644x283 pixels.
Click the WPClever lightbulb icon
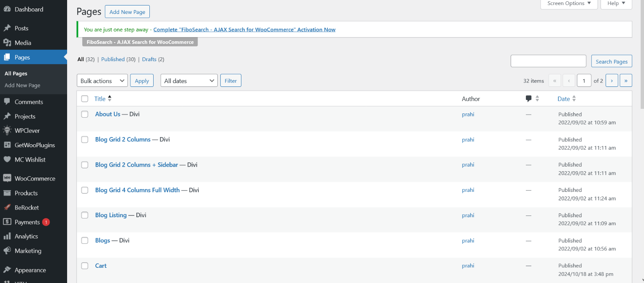click(x=7, y=131)
